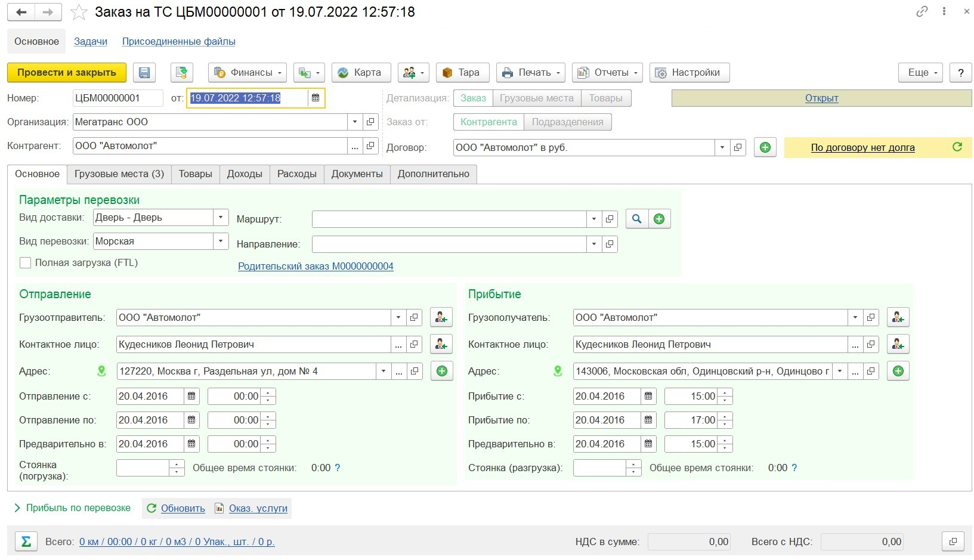This screenshot has width=974, height=560.
Task: Click the magnifier icon next to Маршрут
Action: tap(636, 219)
